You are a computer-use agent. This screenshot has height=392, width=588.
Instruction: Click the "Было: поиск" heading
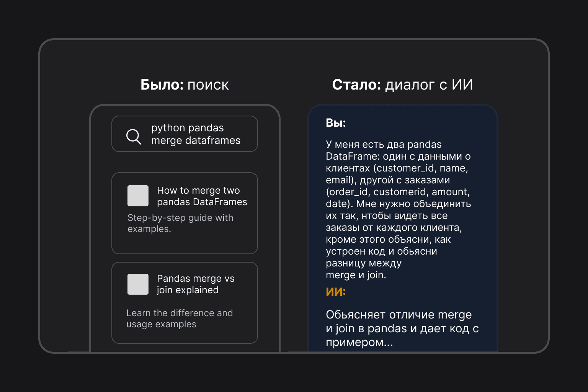point(185,85)
